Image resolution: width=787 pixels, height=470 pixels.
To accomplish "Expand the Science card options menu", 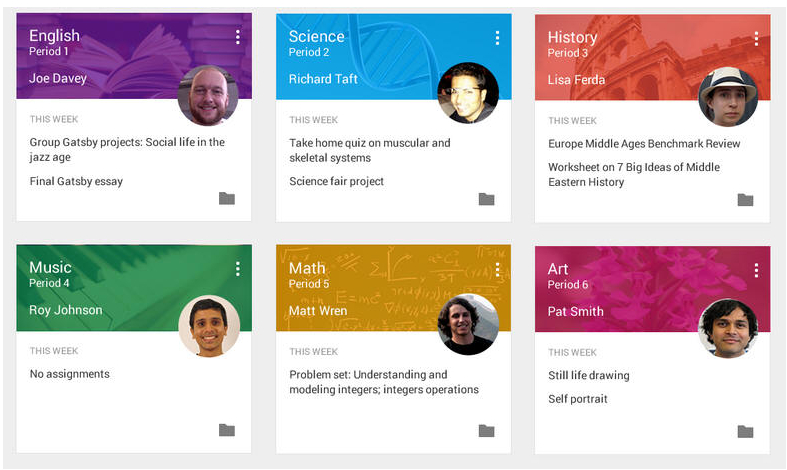I will [497, 38].
